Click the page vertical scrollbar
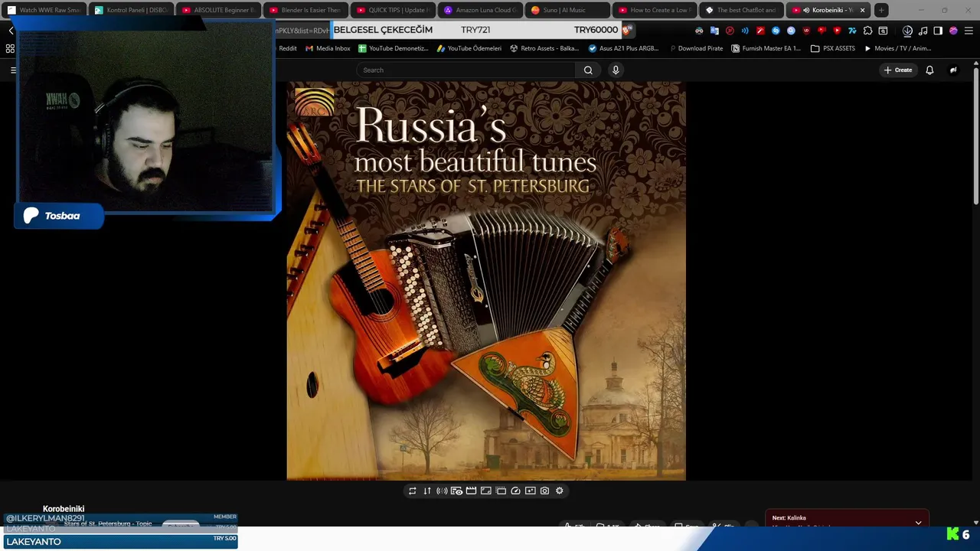Viewport: 980px width, 551px height. coord(975,138)
